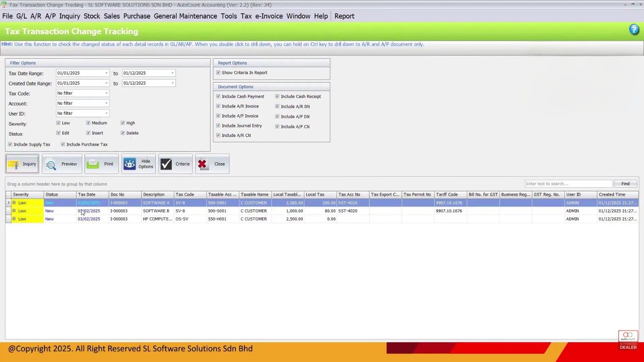Click the Find button
644x362 pixels.
click(625, 184)
